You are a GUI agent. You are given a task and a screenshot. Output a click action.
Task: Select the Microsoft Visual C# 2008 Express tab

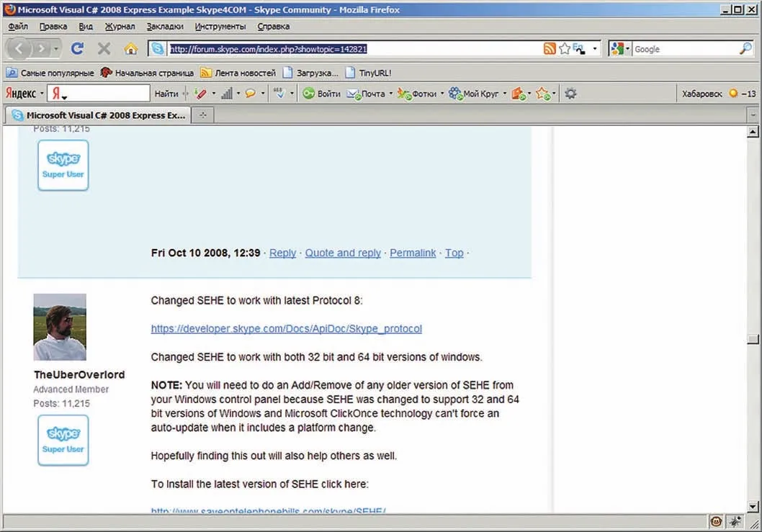point(99,115)
